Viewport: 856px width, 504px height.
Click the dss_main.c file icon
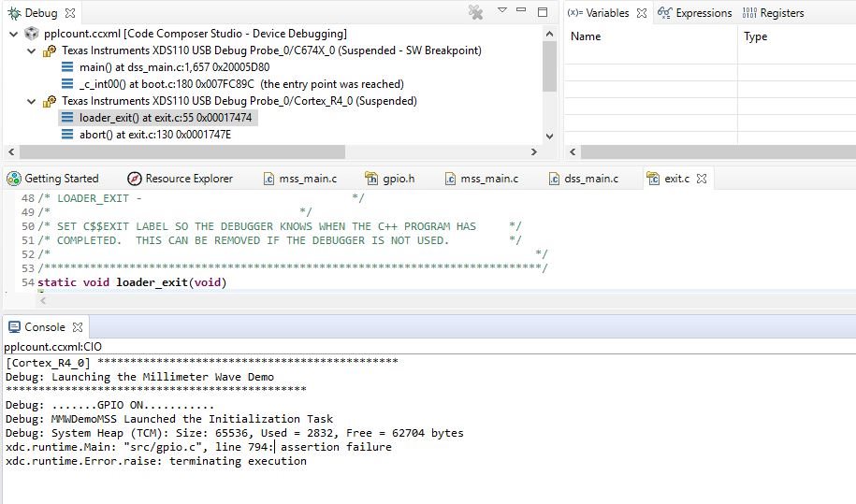click(554, 179)
